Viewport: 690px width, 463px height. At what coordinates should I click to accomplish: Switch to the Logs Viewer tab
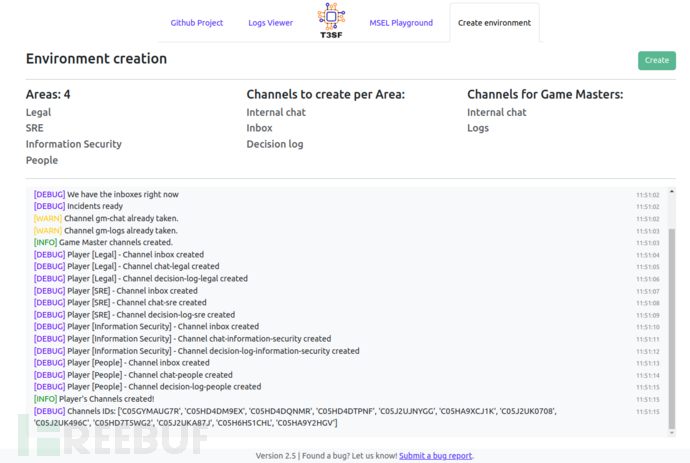(271, 23)
